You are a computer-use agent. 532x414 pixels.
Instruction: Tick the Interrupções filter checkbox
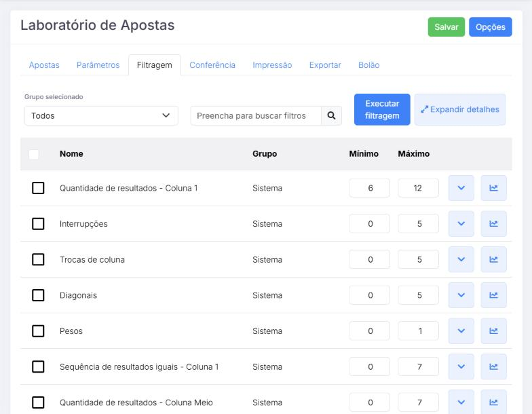[x=38, y=224]
